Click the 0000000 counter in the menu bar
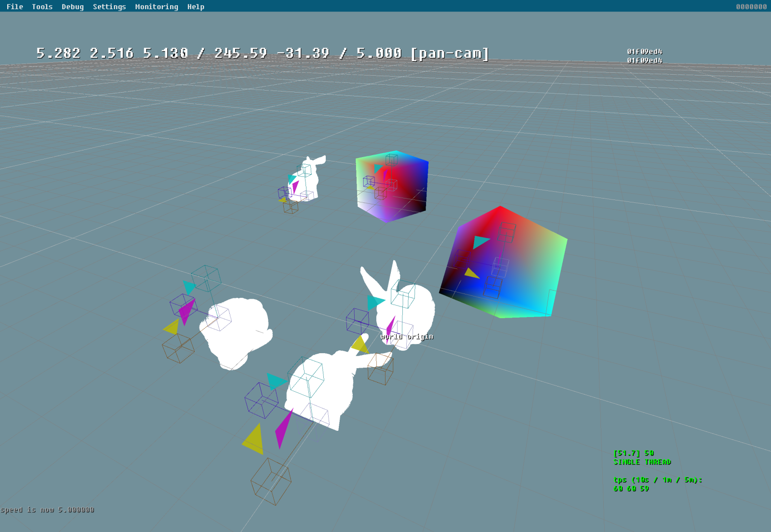Screen dimensions: 771x532 (751, 7)
